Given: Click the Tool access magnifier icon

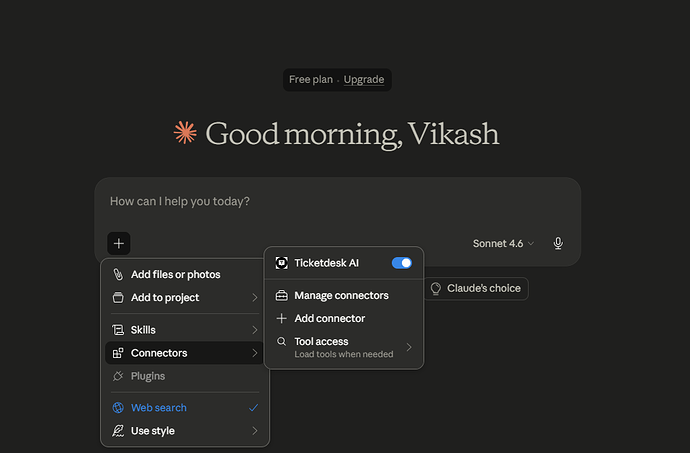Looking at the screenshot, I should coord(281,341).
